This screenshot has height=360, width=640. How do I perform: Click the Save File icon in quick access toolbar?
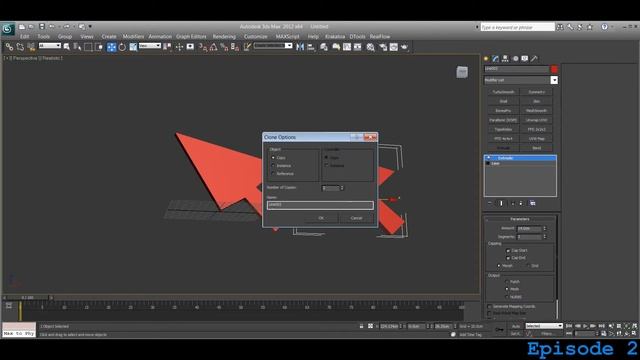coord(42,27)
